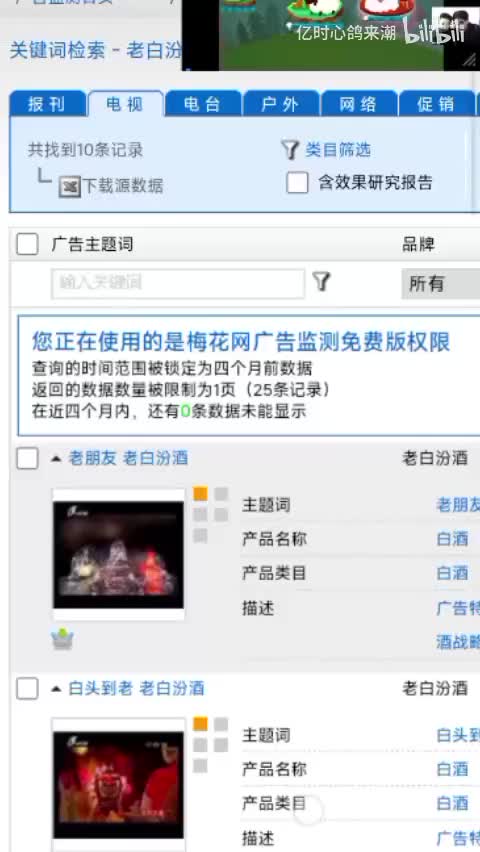480x852 pixels.
Task: Click the 类目筛选 funnel icon
Action: 291,149
